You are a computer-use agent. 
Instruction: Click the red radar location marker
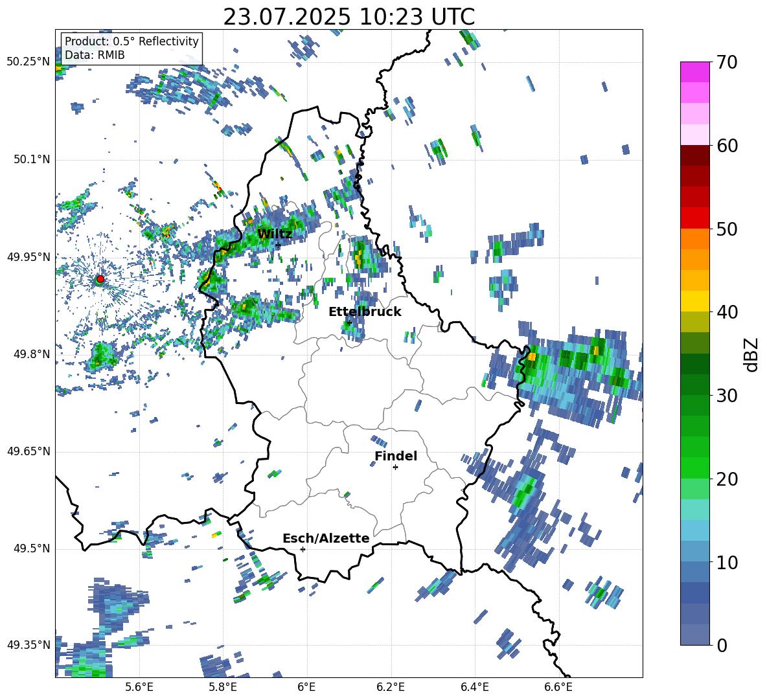(x=100, y=279)
